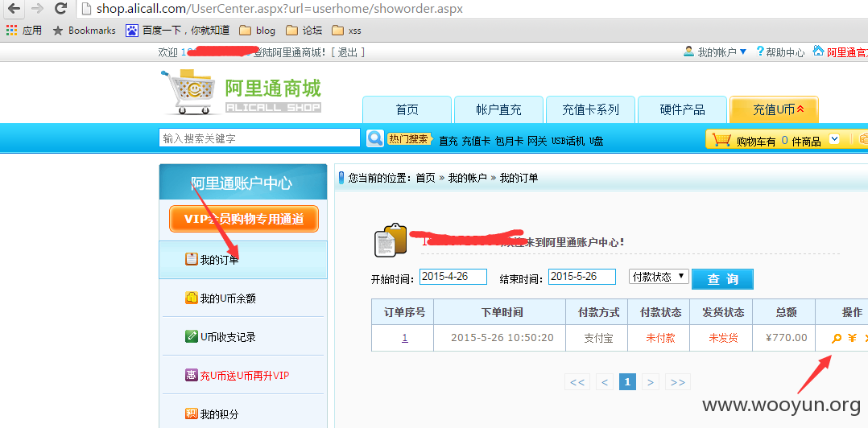Click the browser forward arrow
The height and width of the screenshot is (428, 868).
[37, 8]
